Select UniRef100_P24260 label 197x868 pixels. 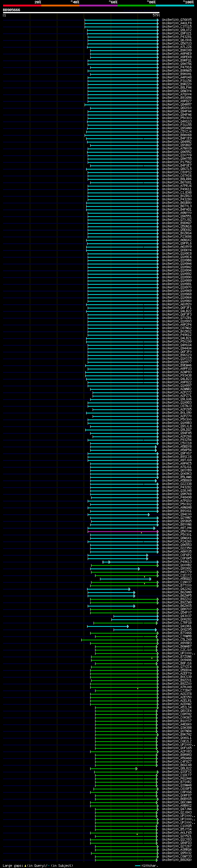coord(177,542)
